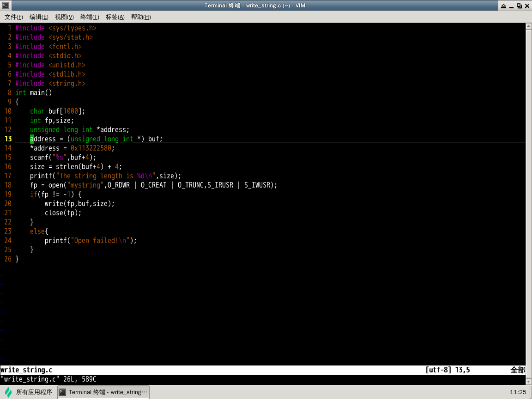
Task: Minimize the Terminal window
Action: (511, 6)
